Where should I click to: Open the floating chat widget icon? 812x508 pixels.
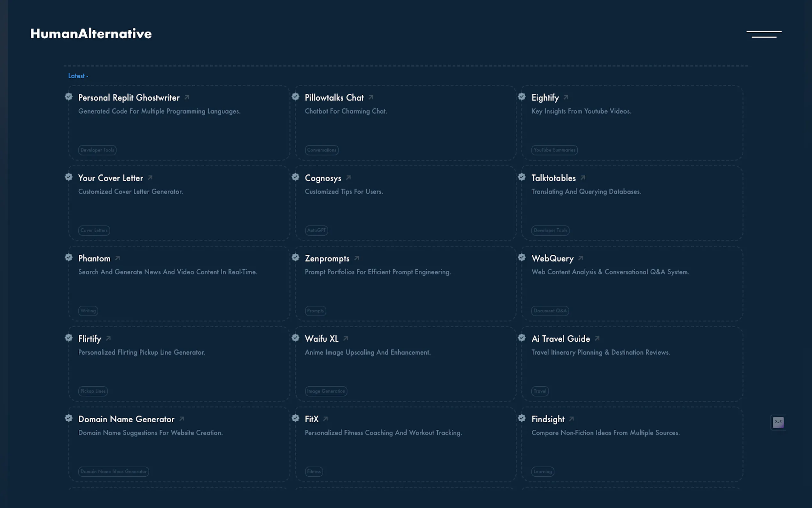click(778, 422)
